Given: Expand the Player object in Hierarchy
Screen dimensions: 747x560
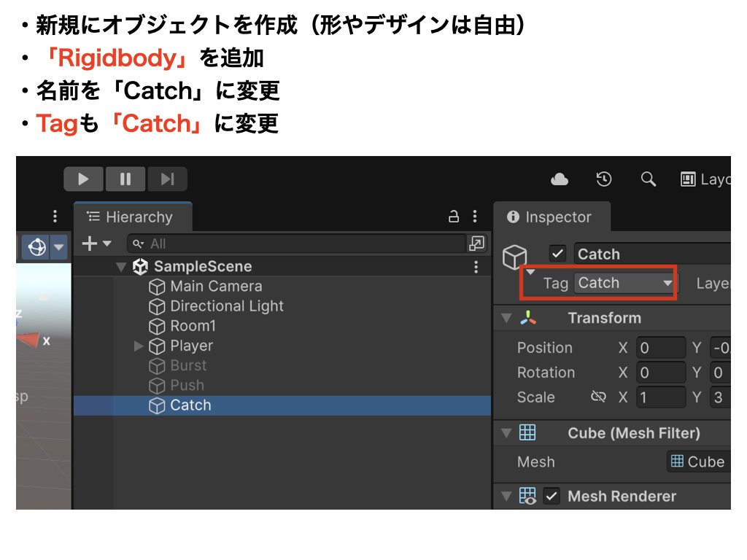Looking at the screenshot, I should pyautogui.click(x=139, y=346).
